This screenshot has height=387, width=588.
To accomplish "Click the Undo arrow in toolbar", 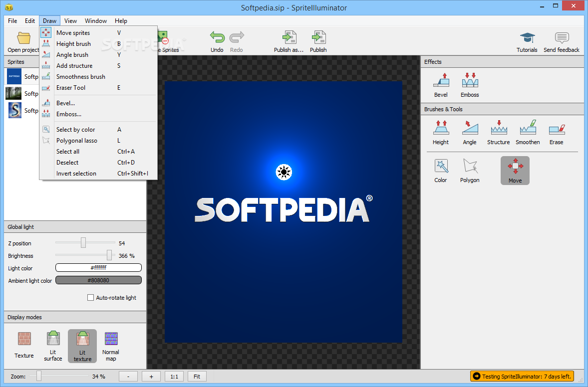I will pos(217,37).
